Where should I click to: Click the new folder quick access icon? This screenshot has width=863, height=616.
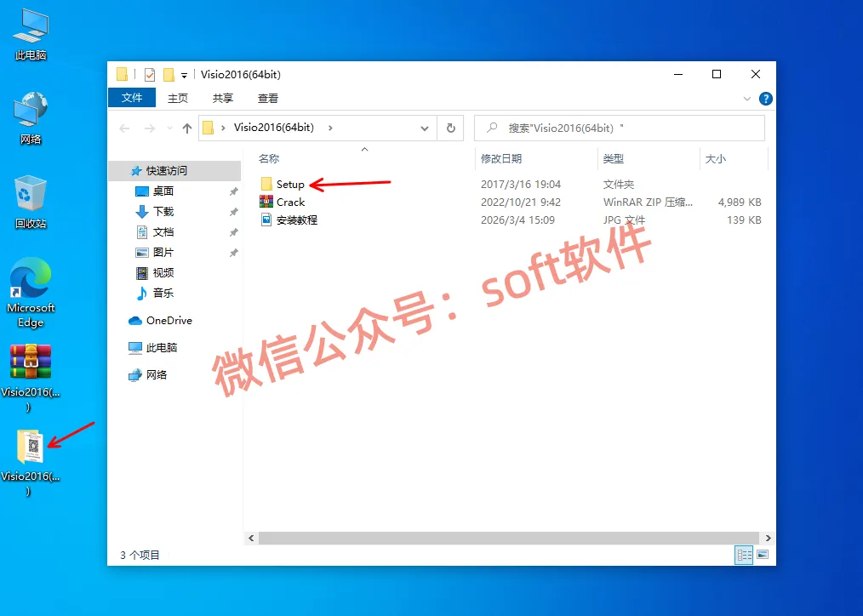(x=169, y=74)
